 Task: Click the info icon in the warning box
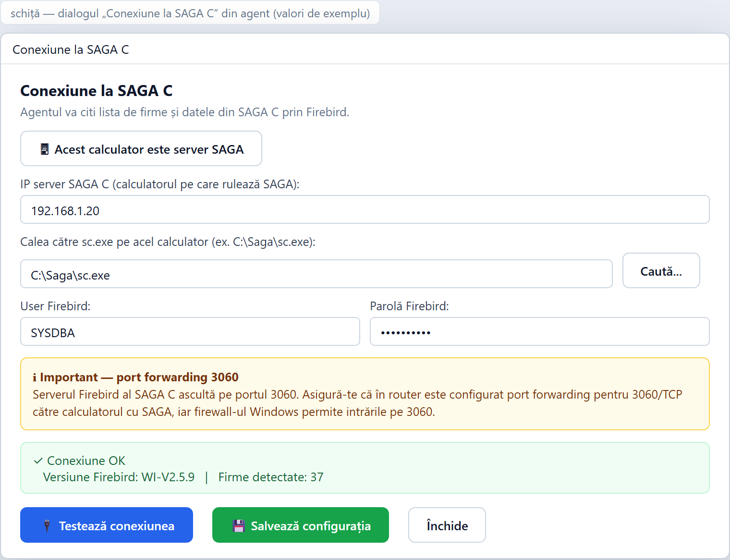click(35, 377)
